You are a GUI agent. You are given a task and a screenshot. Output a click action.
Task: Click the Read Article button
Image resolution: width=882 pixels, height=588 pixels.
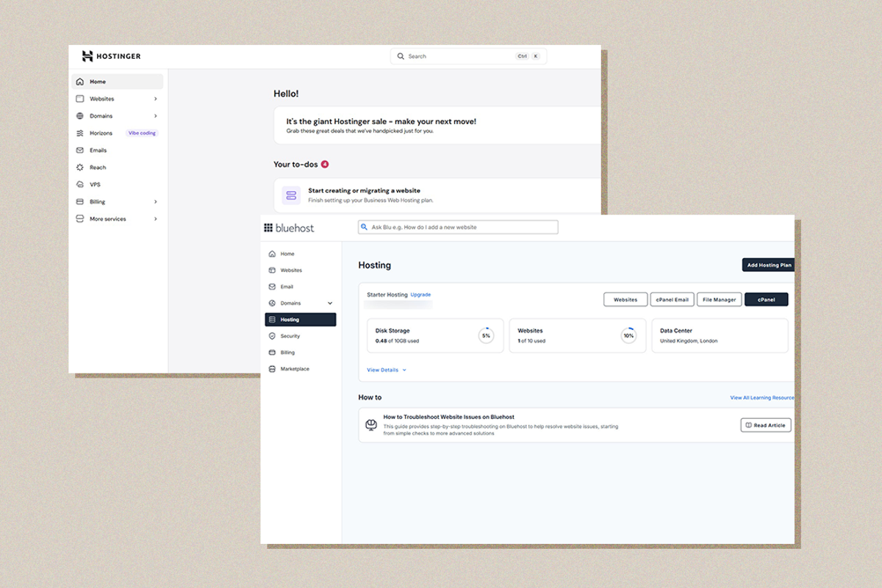766,426
